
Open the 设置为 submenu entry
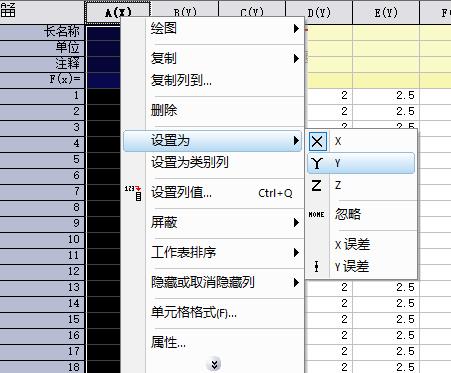point(213,141)
